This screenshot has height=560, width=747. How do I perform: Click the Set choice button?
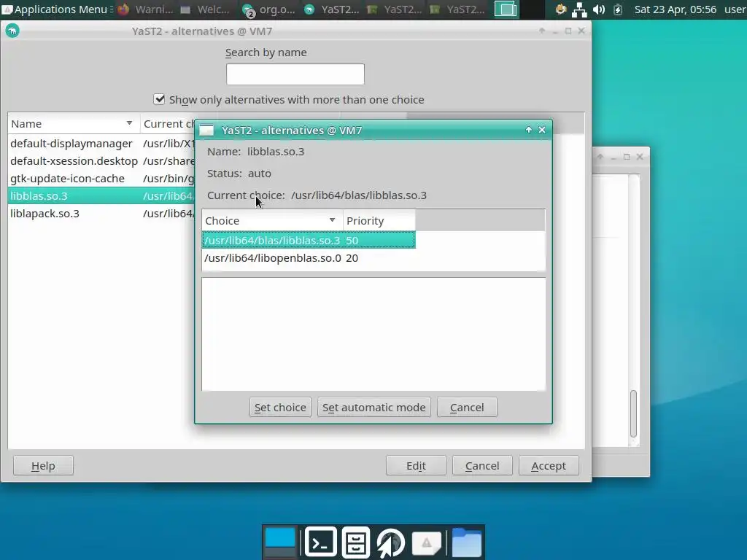[x=280, y=407]
